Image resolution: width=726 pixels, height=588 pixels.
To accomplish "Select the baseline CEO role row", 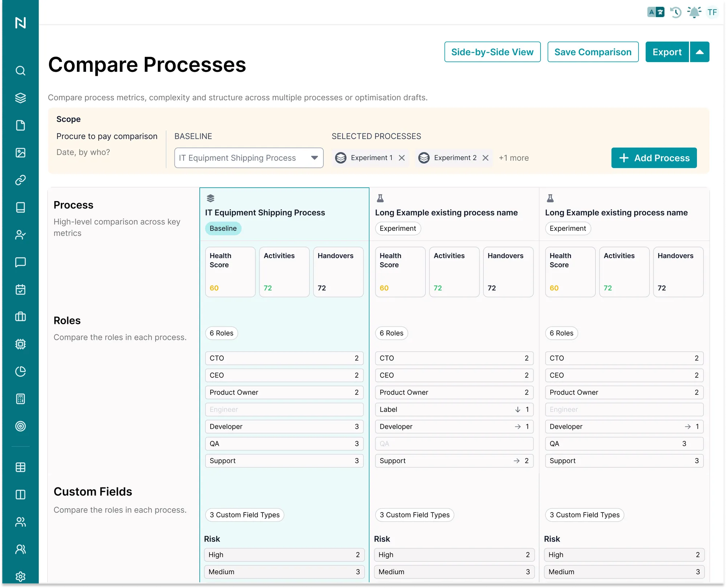I will click(284, 375).
